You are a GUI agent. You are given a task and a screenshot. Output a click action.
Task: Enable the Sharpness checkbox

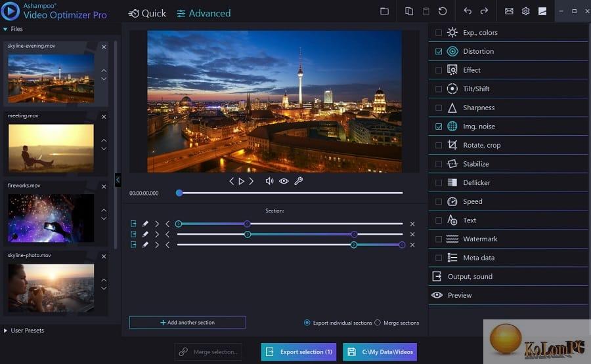click(439, 108)
